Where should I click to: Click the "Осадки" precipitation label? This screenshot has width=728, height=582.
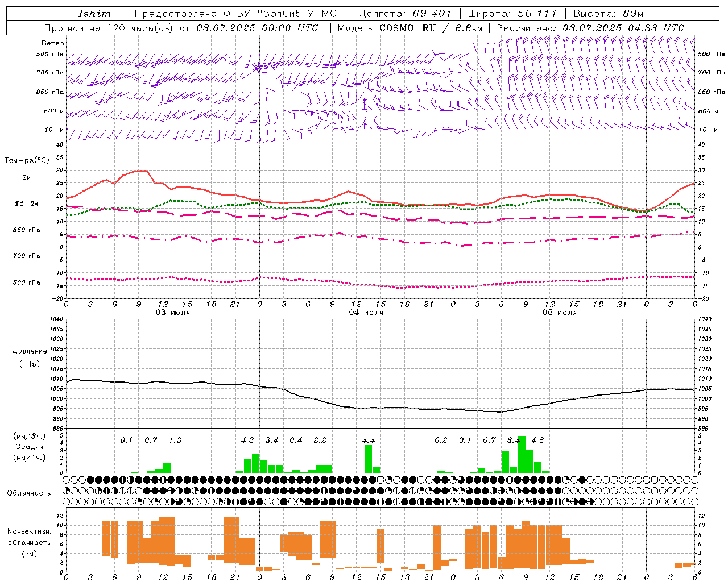(x=30, y=447)
